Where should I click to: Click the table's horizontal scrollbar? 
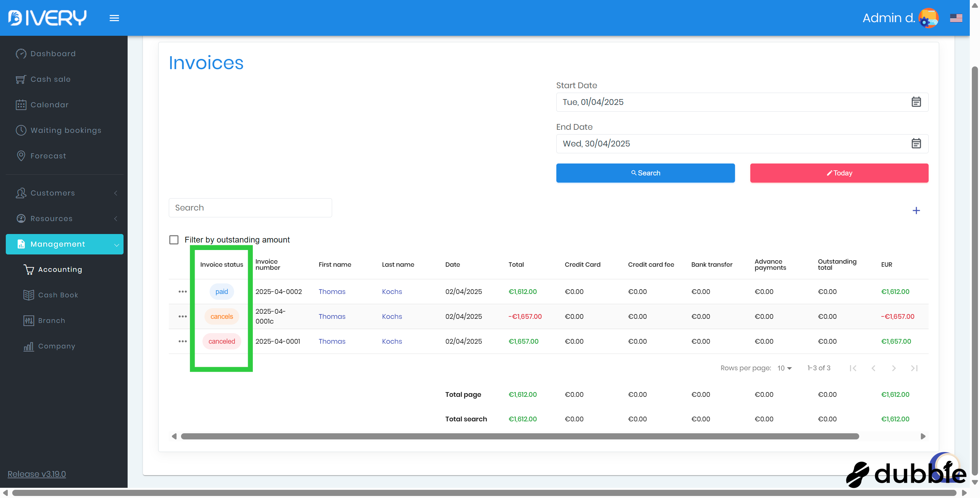(520, 436)
